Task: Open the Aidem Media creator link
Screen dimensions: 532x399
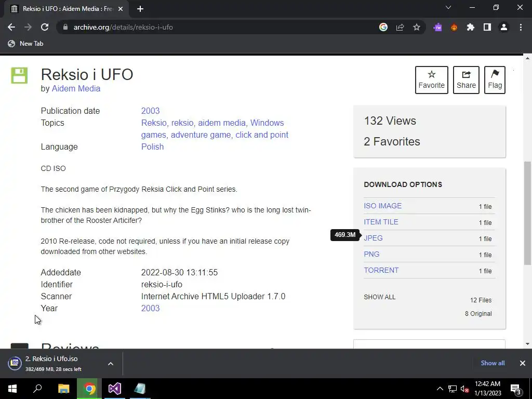Action: point(76,88)
